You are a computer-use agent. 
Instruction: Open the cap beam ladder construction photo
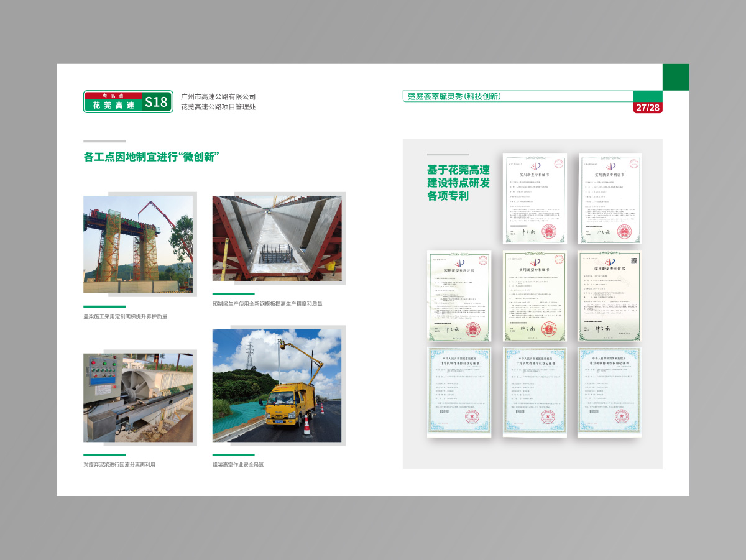(x=138, y=244)
